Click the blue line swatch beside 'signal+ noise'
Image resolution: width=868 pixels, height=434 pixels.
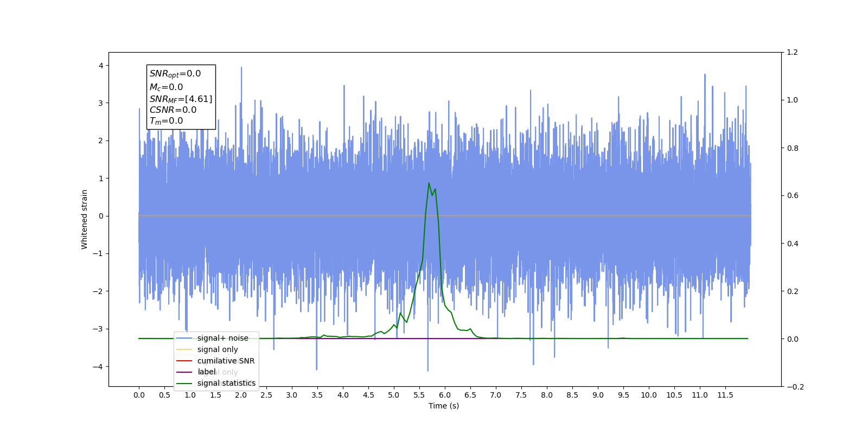point(184,338)
